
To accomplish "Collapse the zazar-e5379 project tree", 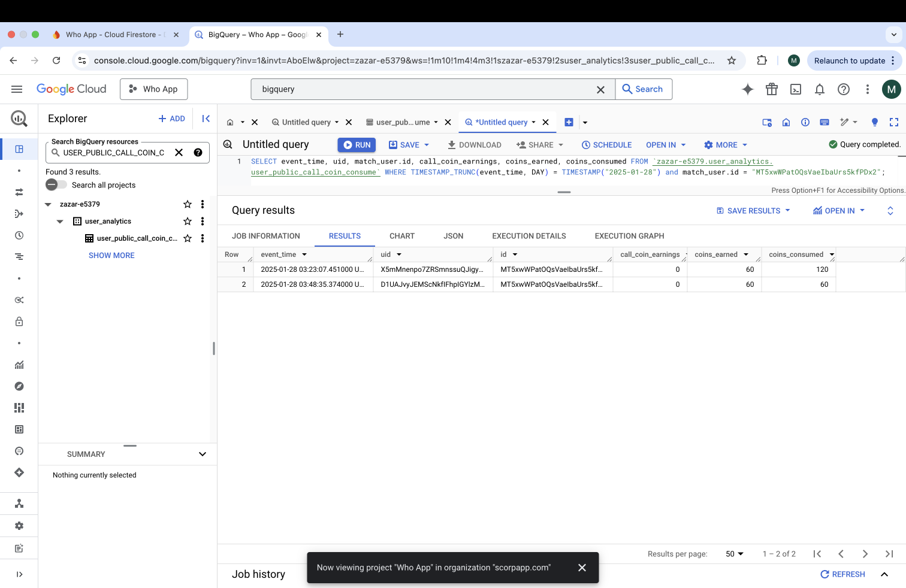I will point(48,204).
